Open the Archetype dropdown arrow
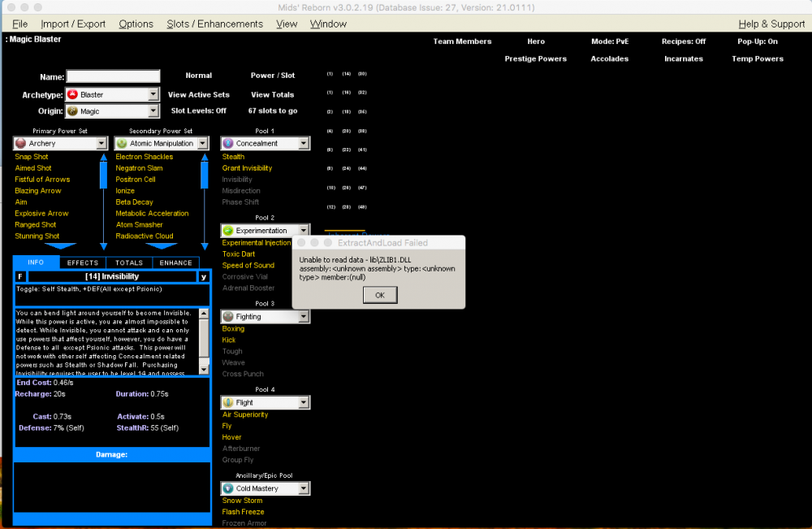 point(153,95)
